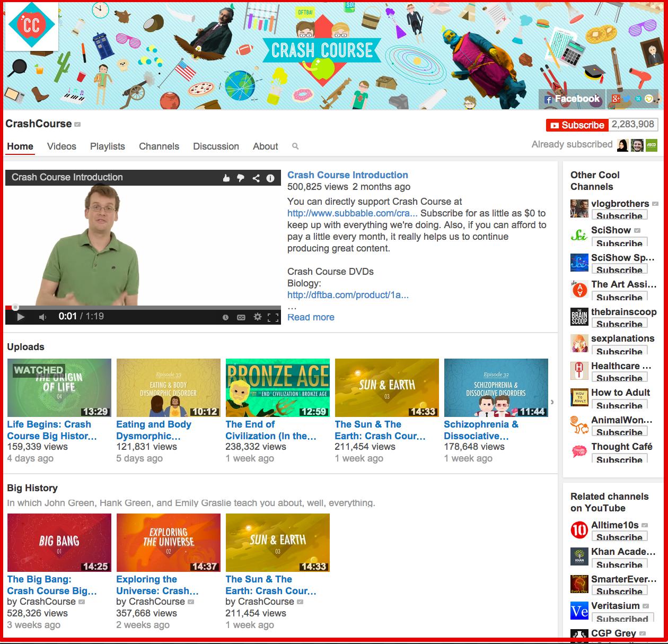The image size is (668, 644).
Task: Mute the video with the speaker icon
Action: (x=43, y=317)
